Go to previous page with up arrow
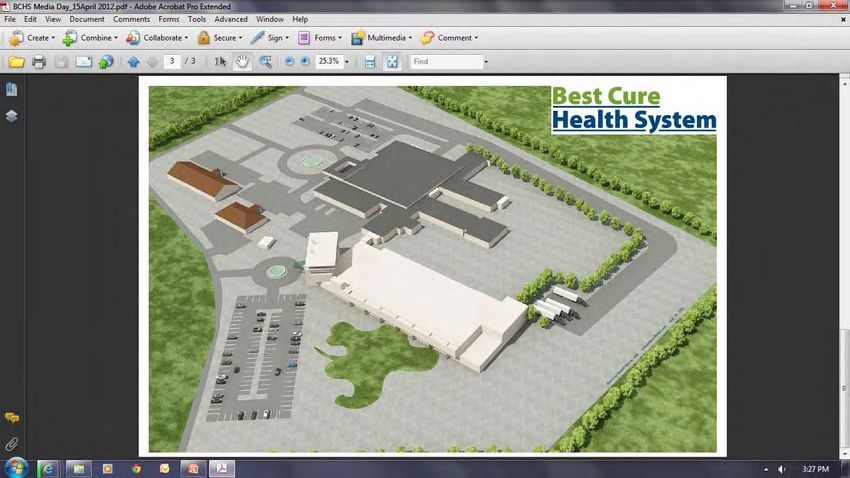 click(x=133, y=62)
